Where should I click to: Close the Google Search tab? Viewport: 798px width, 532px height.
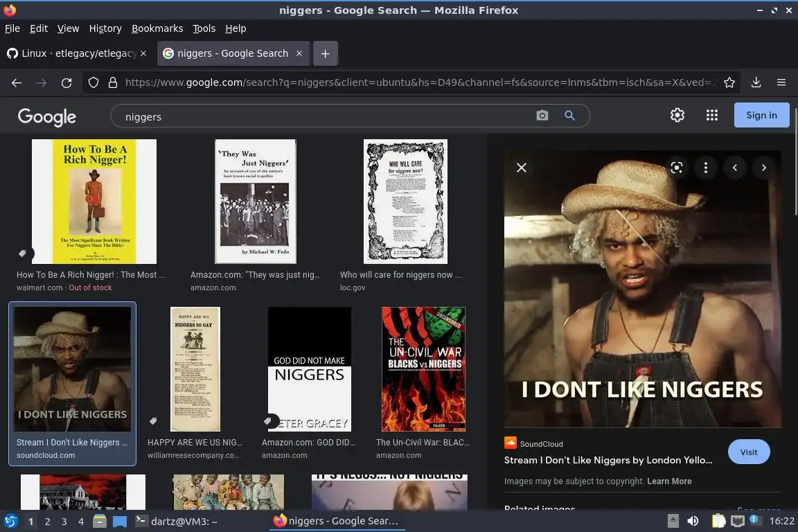tap(299, 53)
